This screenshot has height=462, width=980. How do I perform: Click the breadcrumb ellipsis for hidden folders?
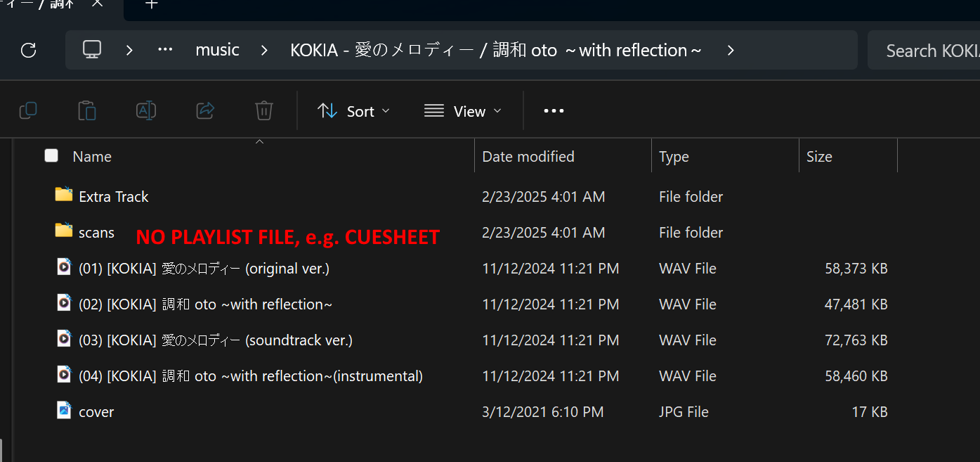pos(165,51)
